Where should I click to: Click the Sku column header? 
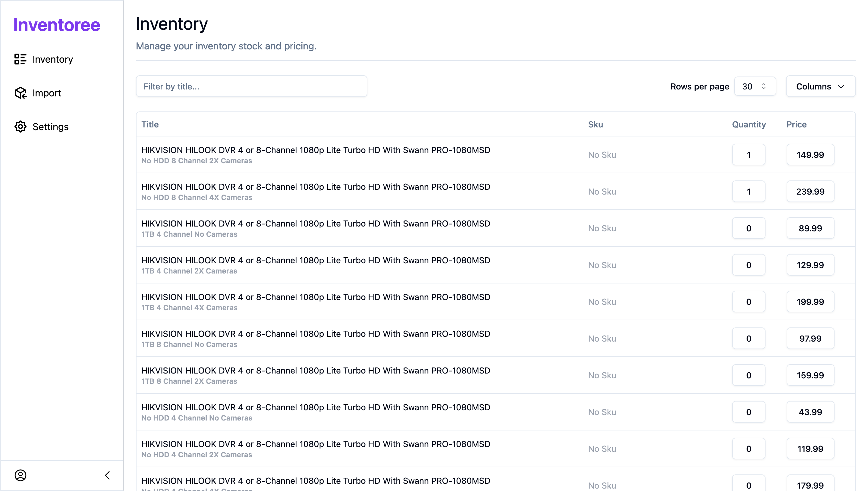596,124
